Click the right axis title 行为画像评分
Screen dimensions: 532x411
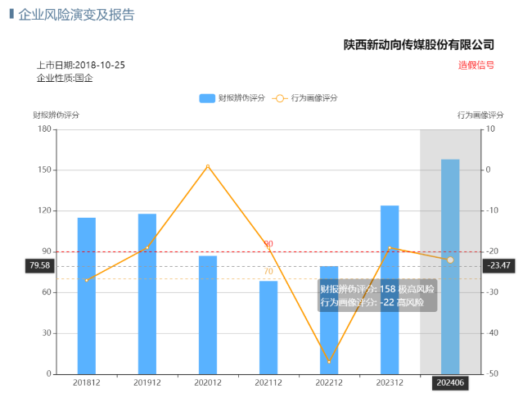[x=480, y=115]
